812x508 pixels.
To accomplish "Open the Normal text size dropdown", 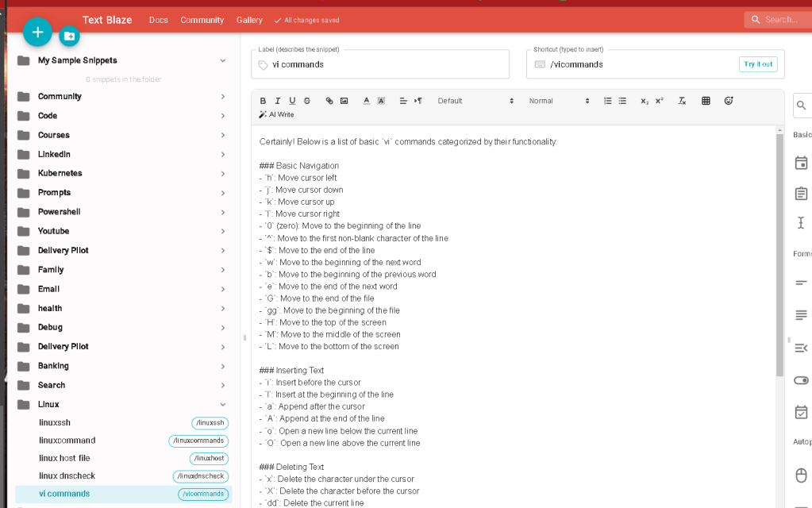I will [x=560, y=101].
